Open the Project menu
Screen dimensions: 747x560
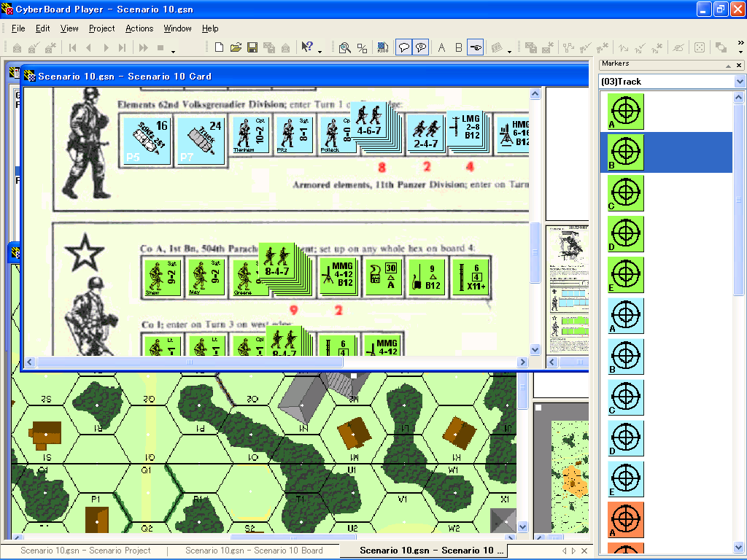pos(101,28)
